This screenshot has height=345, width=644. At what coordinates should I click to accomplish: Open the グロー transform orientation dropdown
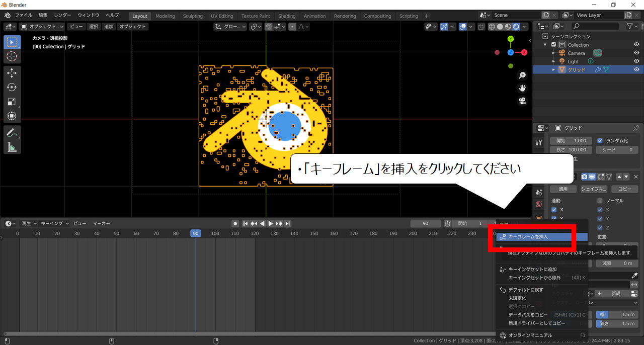230,27
